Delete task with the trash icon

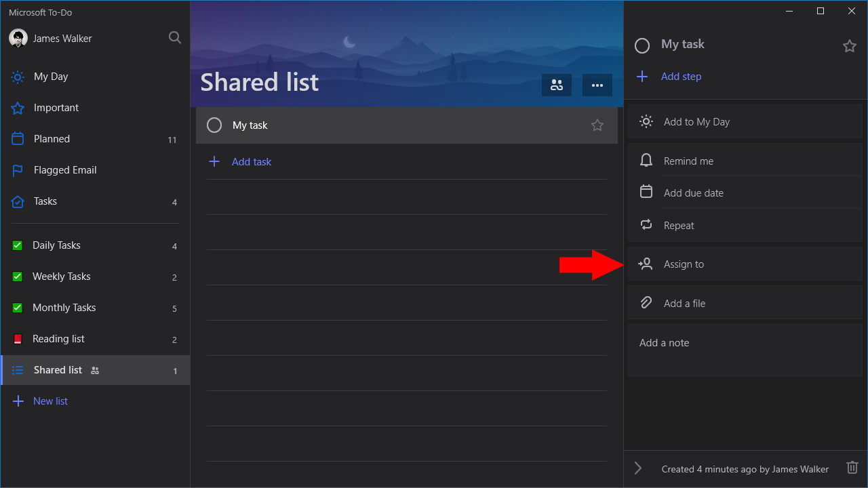[x=852, y=468]
